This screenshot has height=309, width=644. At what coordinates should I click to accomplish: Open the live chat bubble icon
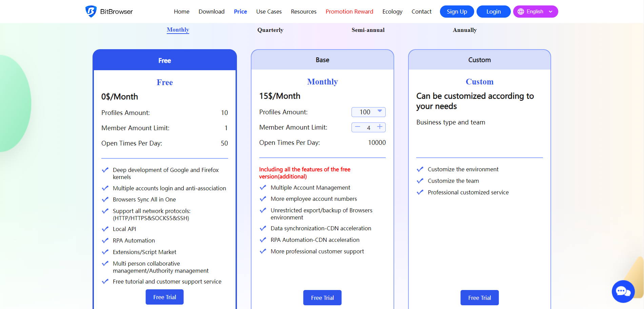click(x=623, y=291)
